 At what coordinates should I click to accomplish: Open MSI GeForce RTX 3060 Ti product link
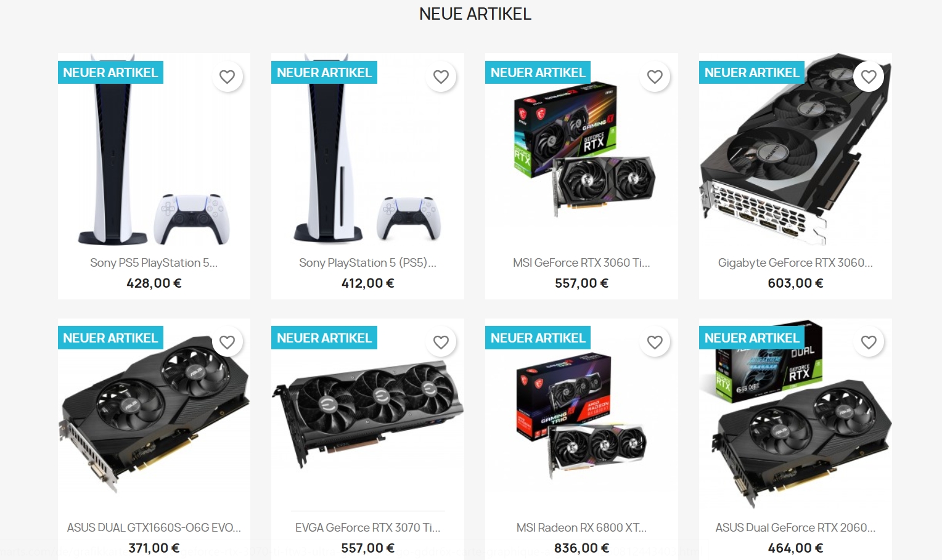click(581, 263)
